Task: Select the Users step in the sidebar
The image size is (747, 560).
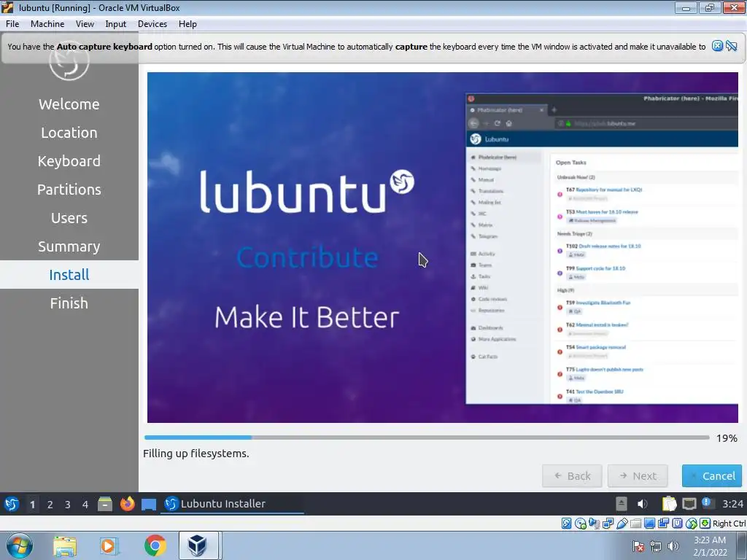Action: click(69, 218)
